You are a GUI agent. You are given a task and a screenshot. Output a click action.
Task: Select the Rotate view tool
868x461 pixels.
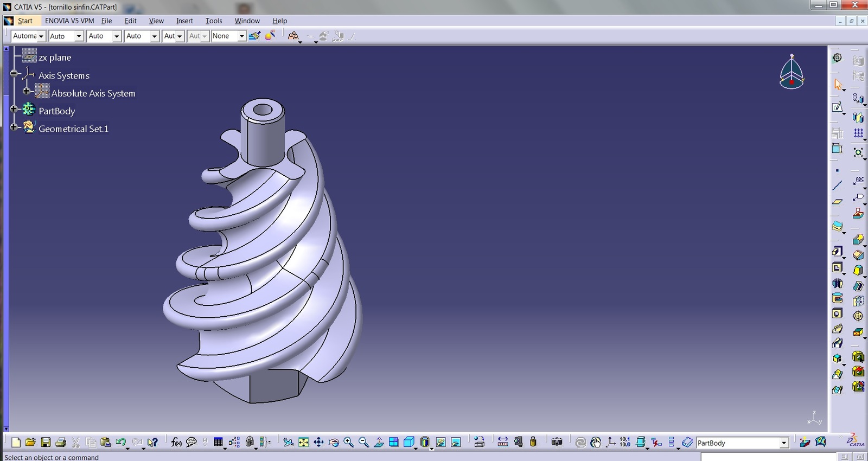pyautogui.click(x=334, y=443)
